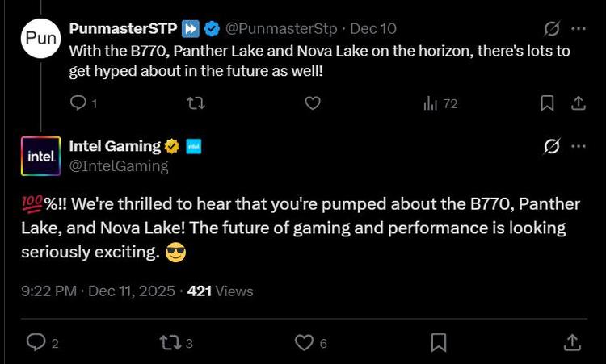Open the Intel Gaming profile avatar
The width and height of the screenshot is (606, 364).
[39, 156]
